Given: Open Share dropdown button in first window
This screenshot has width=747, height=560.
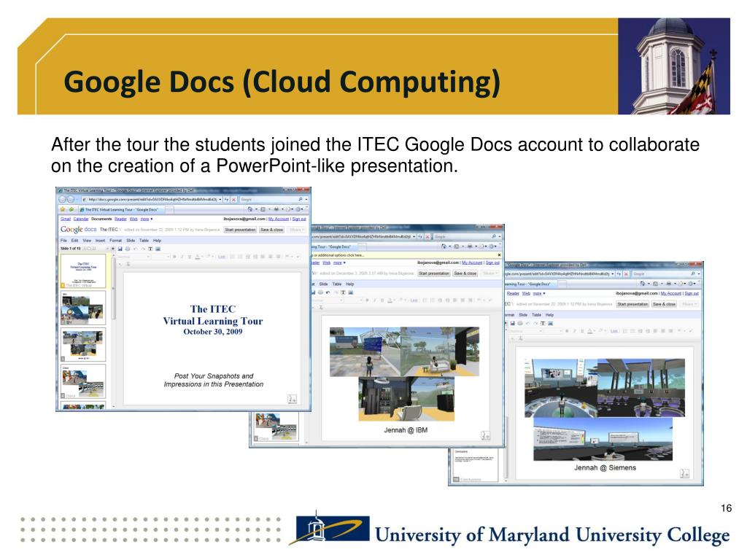Looking at the screenshot, I should 296,230.
